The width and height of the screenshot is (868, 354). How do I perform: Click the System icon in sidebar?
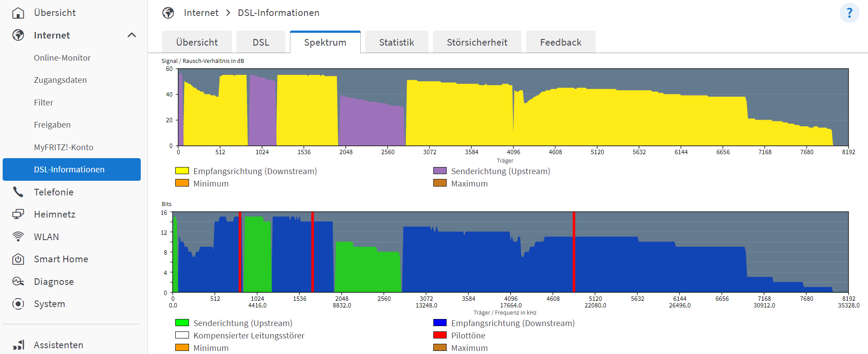click(x=18, y=304)
